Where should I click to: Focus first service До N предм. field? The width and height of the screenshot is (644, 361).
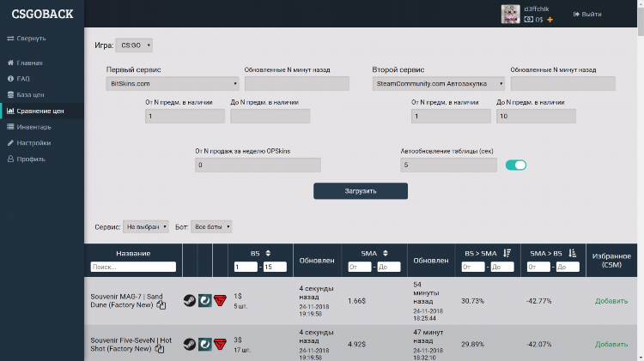coord(270,116)
